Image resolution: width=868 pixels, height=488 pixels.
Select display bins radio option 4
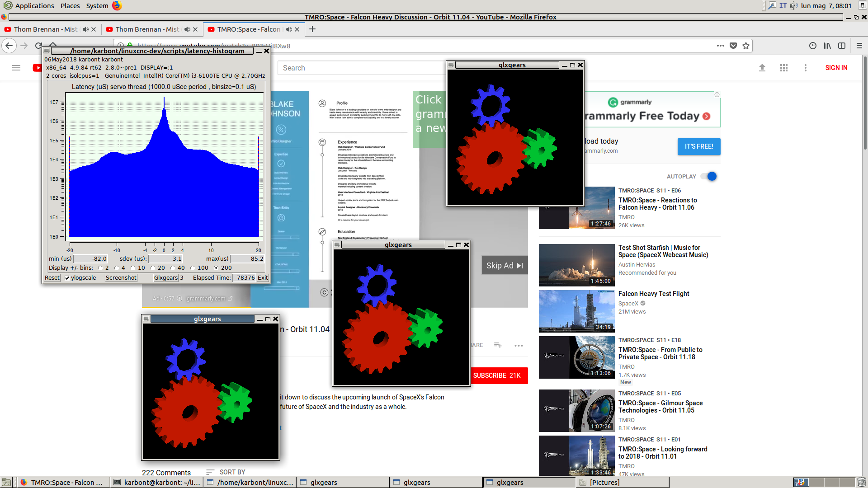(117, 268)
